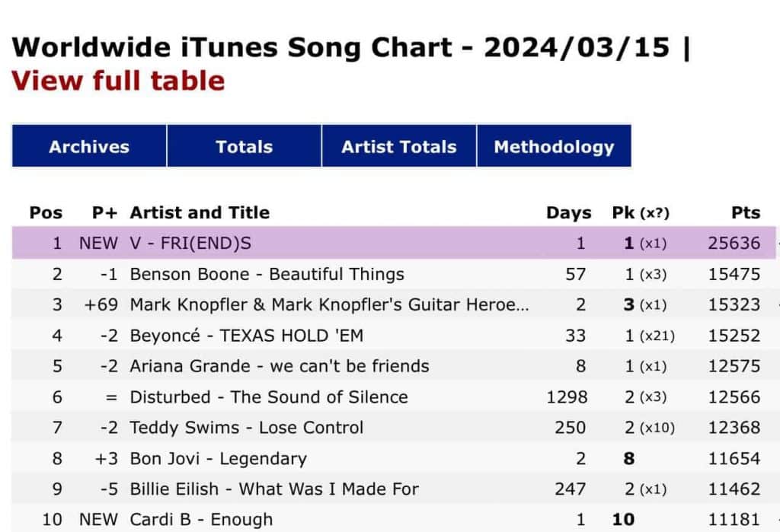This screenshot has width=780, height=532.
Task: Click the Pos column header
Action: [46, 212]
